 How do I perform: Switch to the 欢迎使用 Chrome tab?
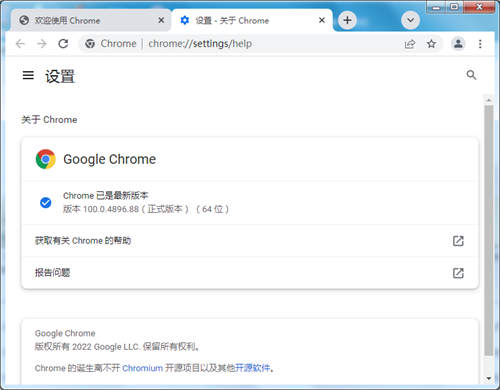point(90,20)
